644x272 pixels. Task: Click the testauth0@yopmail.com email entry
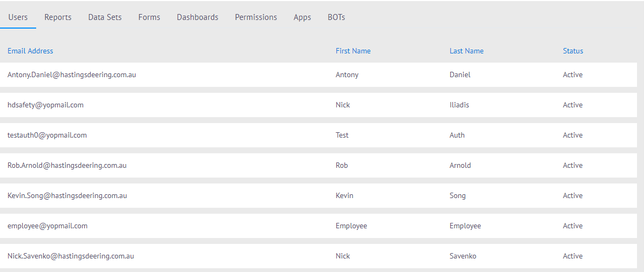47,135
